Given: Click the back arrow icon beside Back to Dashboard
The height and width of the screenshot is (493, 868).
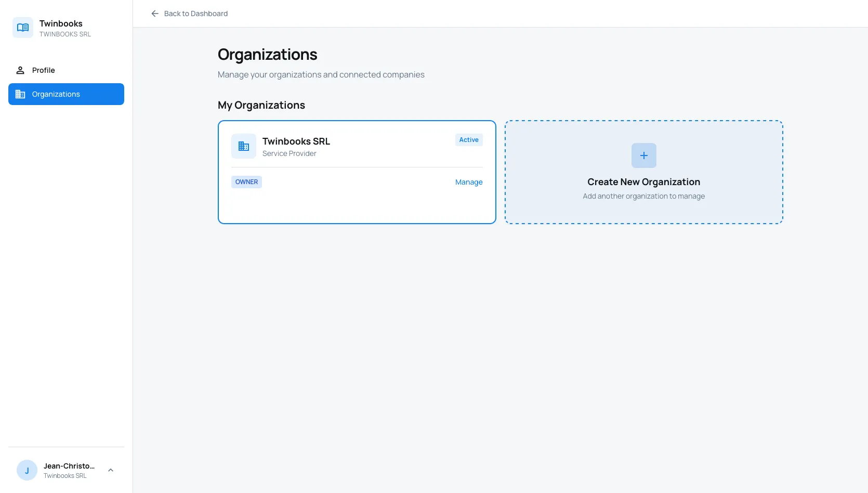Looking at the screenshot, I should coord(155,14).
